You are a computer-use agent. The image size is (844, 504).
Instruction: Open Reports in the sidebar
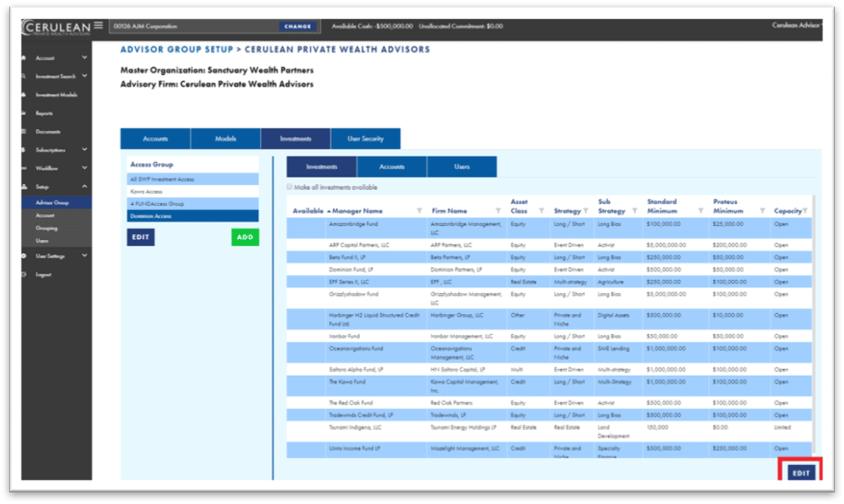(44, 113)
